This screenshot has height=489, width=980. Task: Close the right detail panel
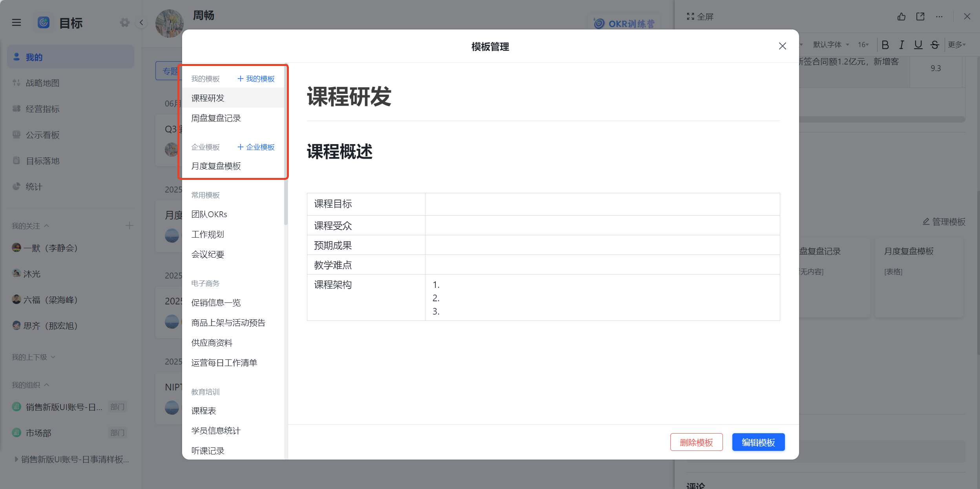(x=967, y=16)
